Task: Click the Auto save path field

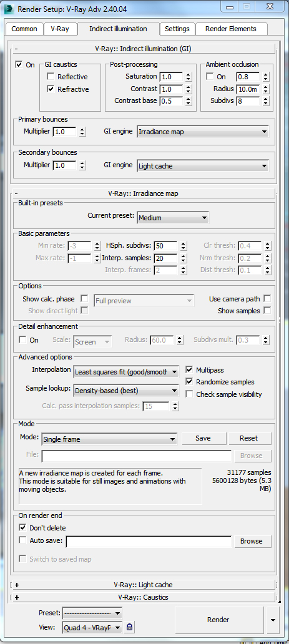Action: pos(149,541)
